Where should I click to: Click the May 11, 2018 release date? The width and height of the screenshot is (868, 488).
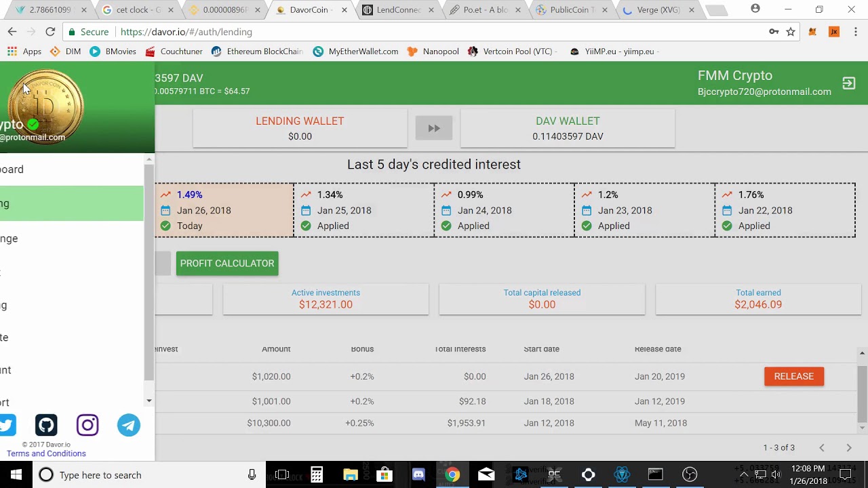pyautogui.click(x=660, y=423)
